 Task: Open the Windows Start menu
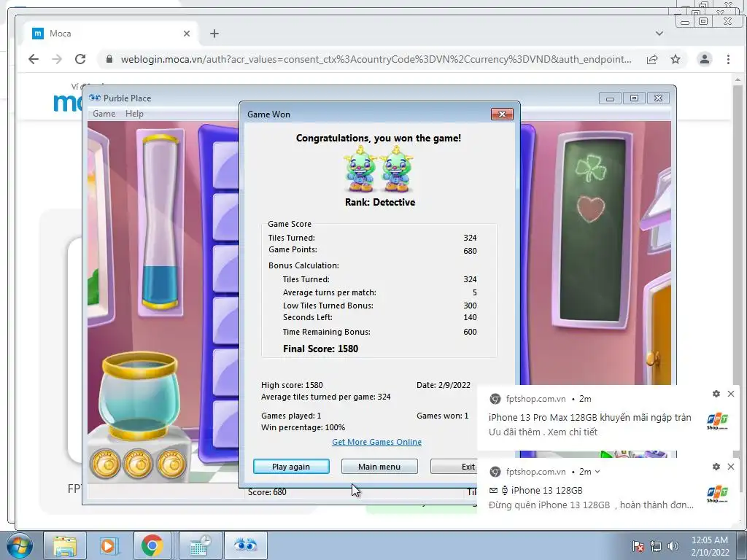(19, 545)
